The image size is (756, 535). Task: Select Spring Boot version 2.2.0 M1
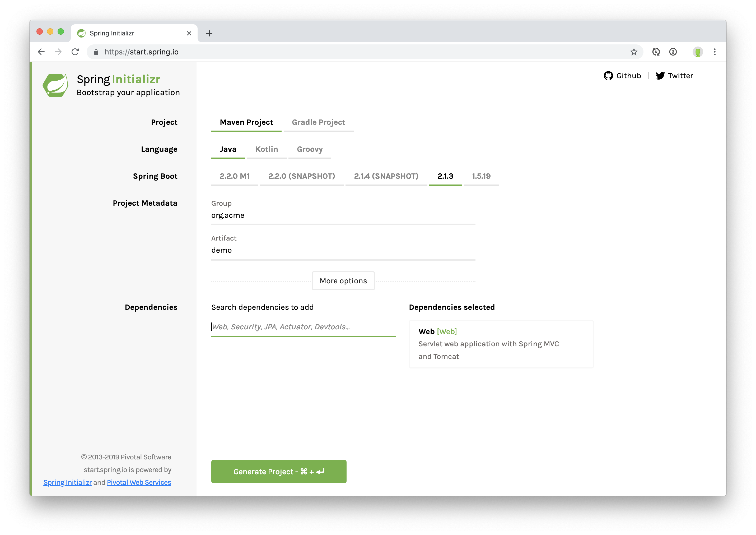click(235, 177)
